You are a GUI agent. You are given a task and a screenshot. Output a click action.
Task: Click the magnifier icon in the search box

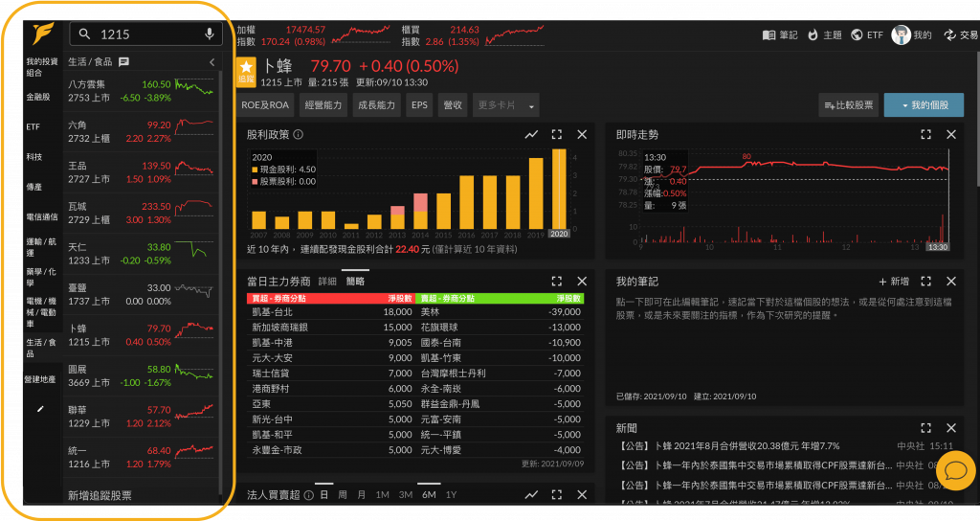click(x=85, y=34)
